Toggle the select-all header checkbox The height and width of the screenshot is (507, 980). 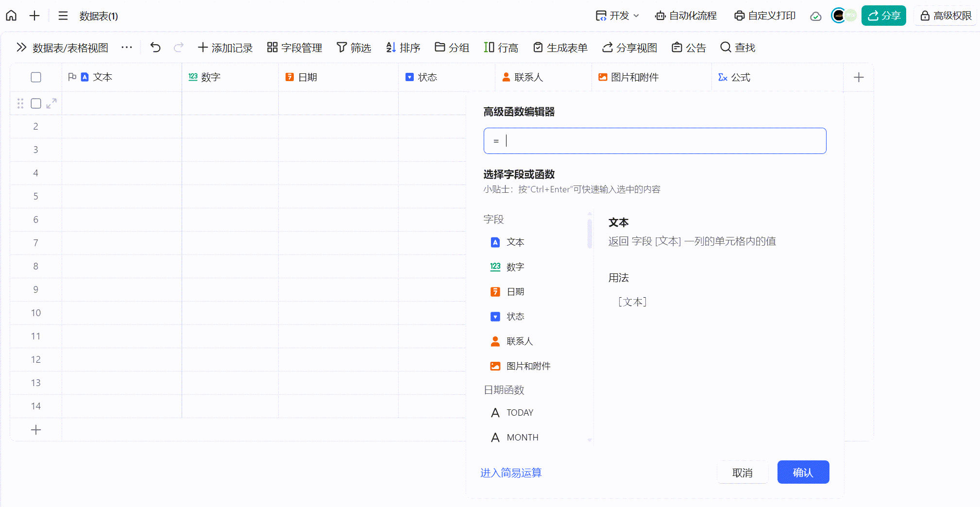[x=36, y=77]
